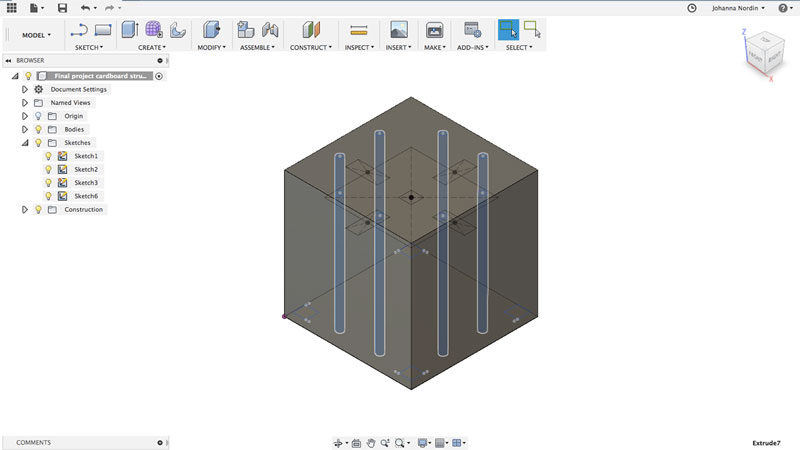The height and width of the screenshot is (450, 800).
Task: Open the Viewports layout icon
Action: pyautogui.click(x=457, y=443)
